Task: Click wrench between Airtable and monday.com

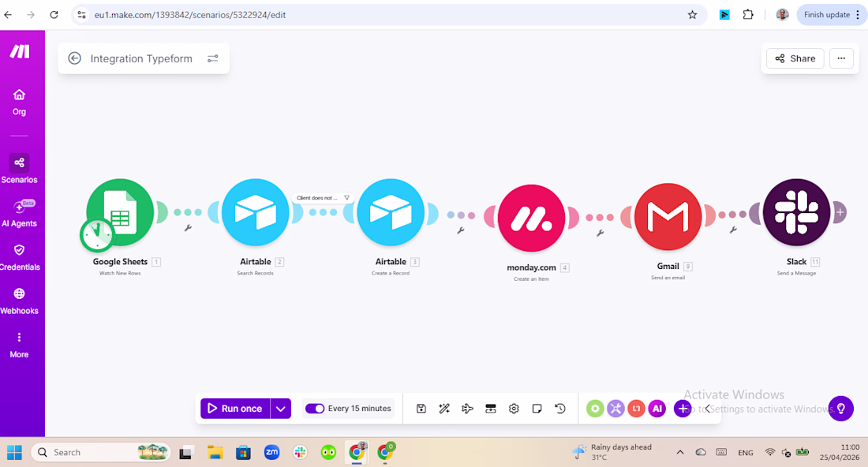Action: 461,230
